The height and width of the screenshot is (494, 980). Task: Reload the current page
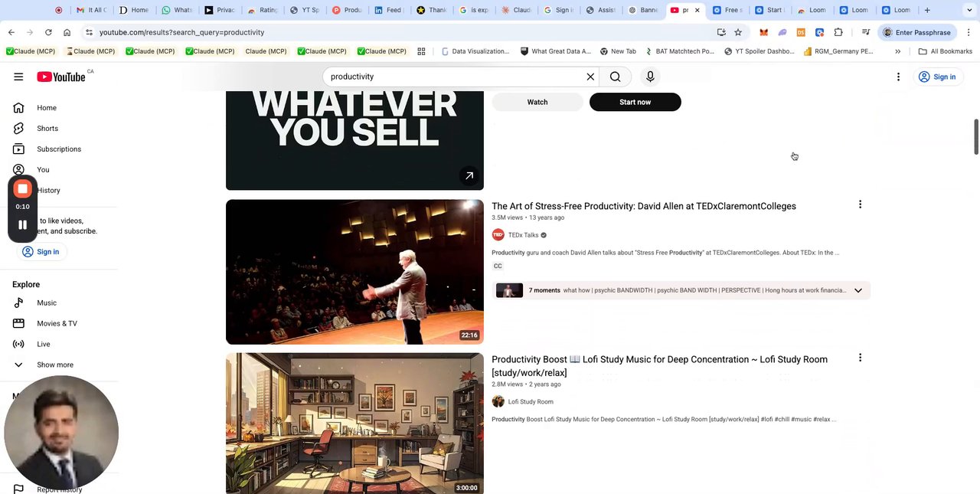[48, 32]
